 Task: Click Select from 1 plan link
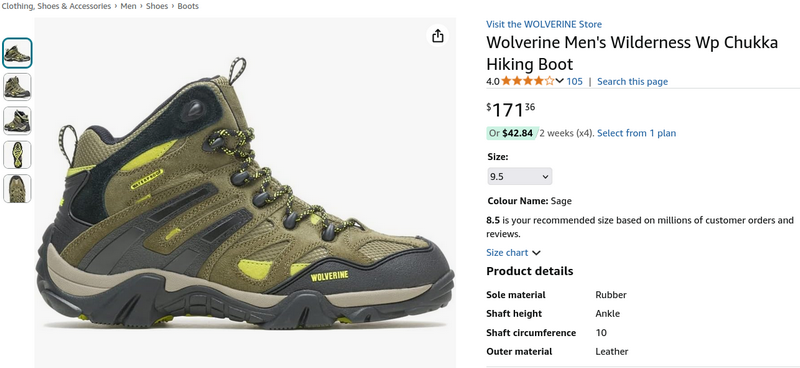click(x=636, y=133)
